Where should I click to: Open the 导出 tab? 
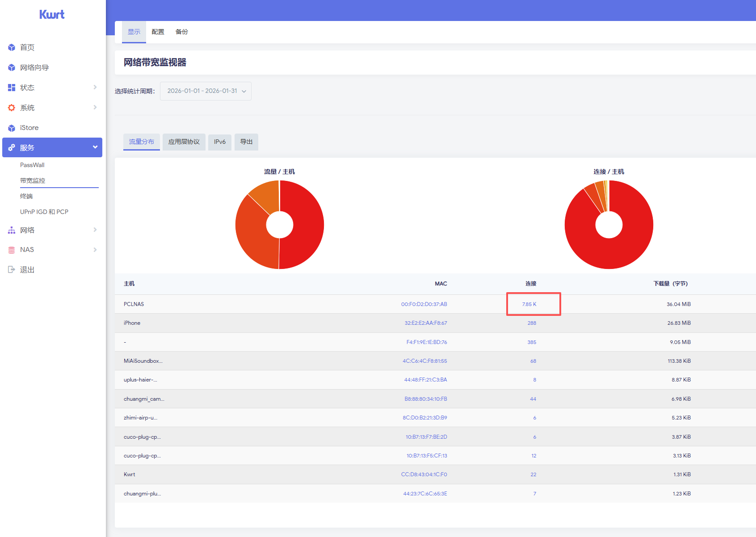(246, 142)
